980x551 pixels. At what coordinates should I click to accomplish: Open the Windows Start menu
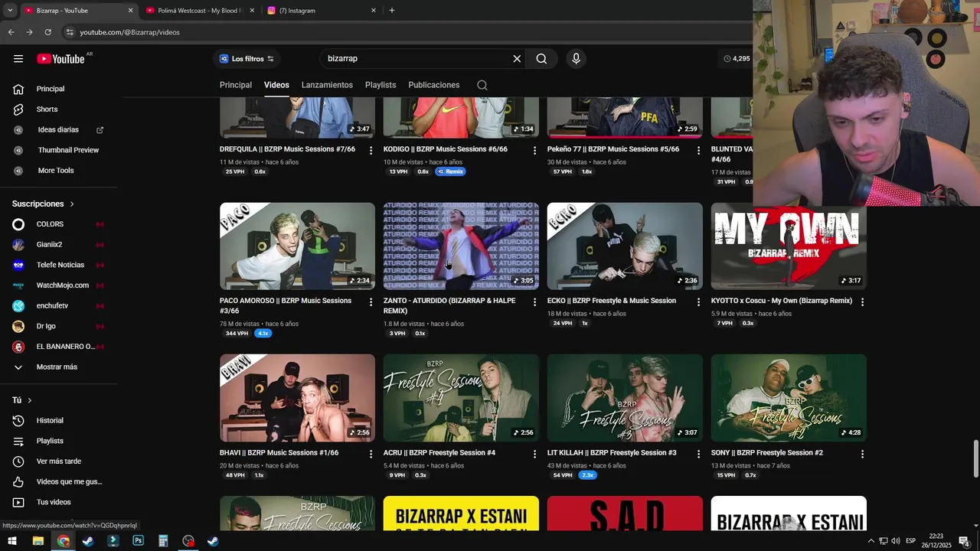click(12, 541)
